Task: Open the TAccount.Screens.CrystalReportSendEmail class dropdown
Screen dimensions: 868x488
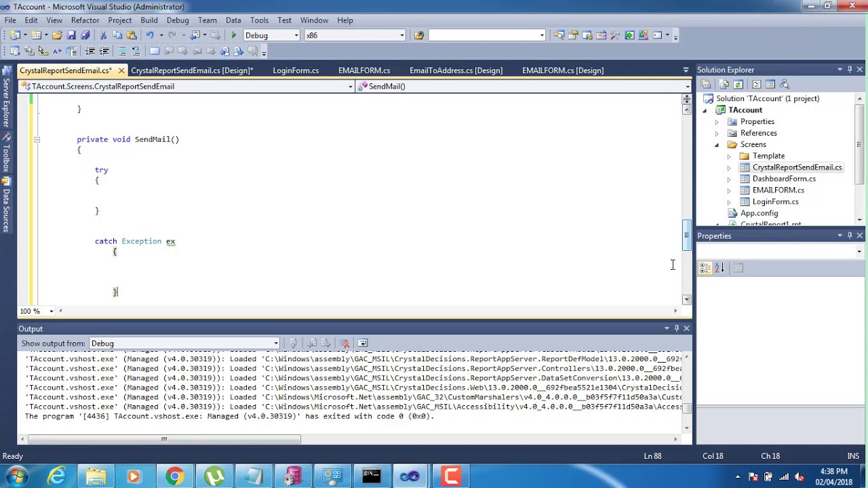Action: pos(350,86)
